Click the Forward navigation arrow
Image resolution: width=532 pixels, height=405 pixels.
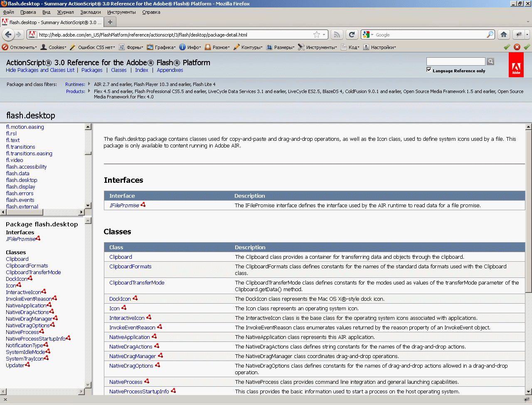(19, 35)
